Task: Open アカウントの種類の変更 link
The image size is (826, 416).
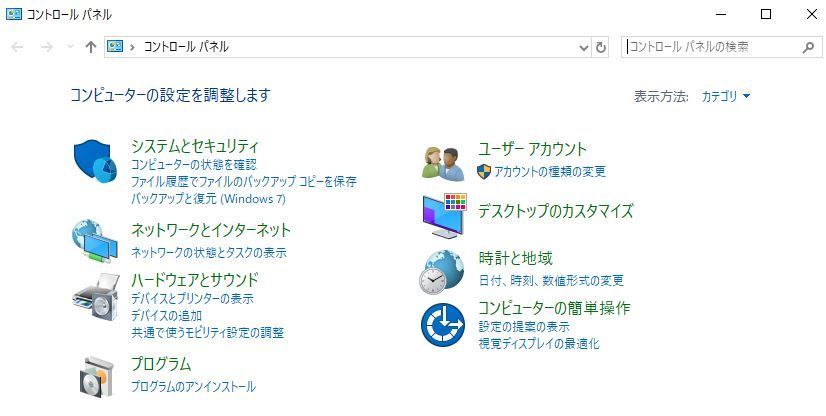Action: coord(549,172)
